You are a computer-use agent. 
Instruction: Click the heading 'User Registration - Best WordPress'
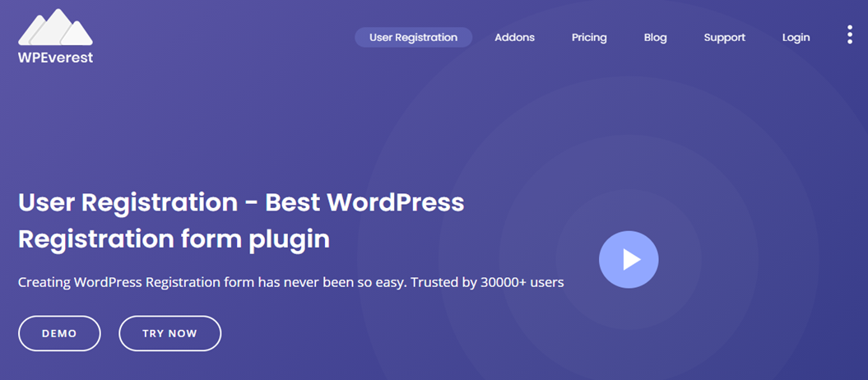tap(241, 203)
